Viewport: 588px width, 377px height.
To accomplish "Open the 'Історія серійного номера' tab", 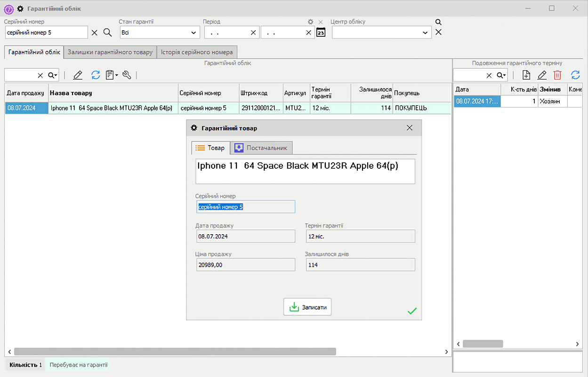I will [197, 52].
